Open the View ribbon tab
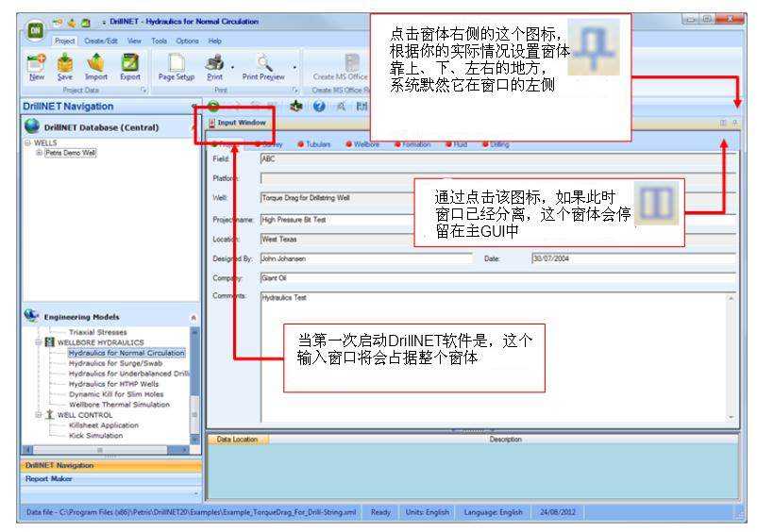757x532 pixels. [x=134, y=41]
